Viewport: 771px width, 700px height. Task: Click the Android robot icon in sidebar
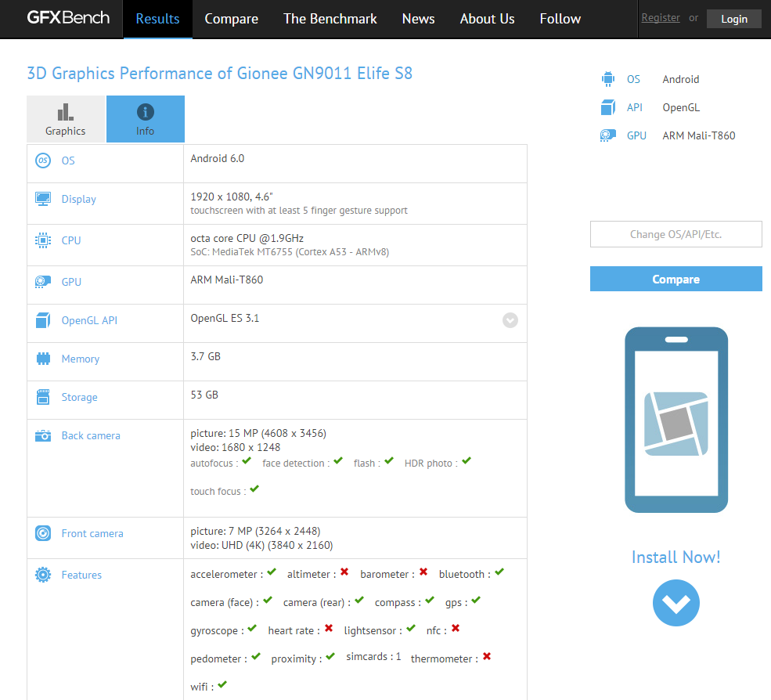[x=608, y=79]
